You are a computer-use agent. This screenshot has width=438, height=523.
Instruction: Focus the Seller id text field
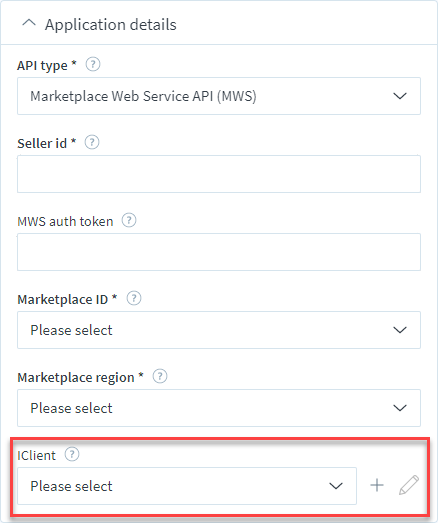(x=219, y=174)
